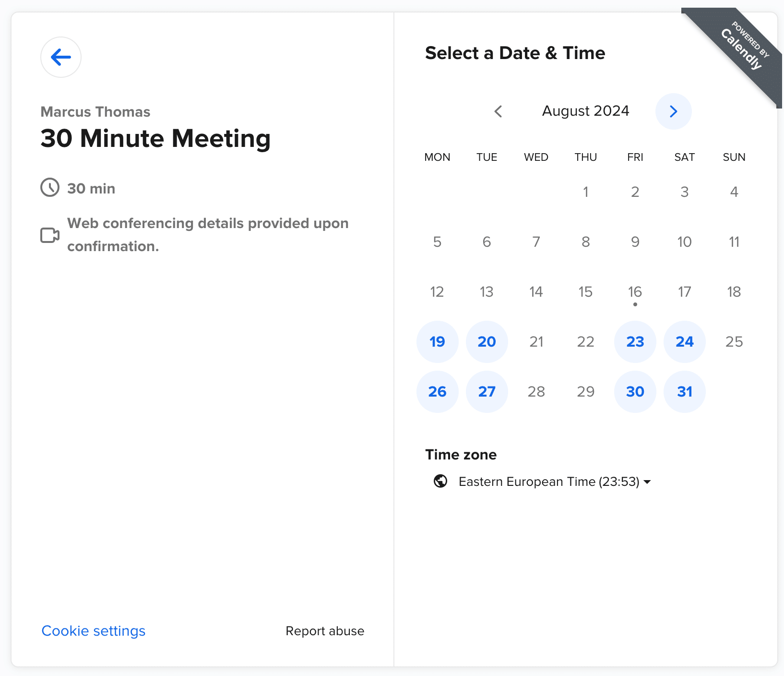Pick Friday August 23
Screen dimensions: 784x676
pyautogui.click(x=635, y=342)
